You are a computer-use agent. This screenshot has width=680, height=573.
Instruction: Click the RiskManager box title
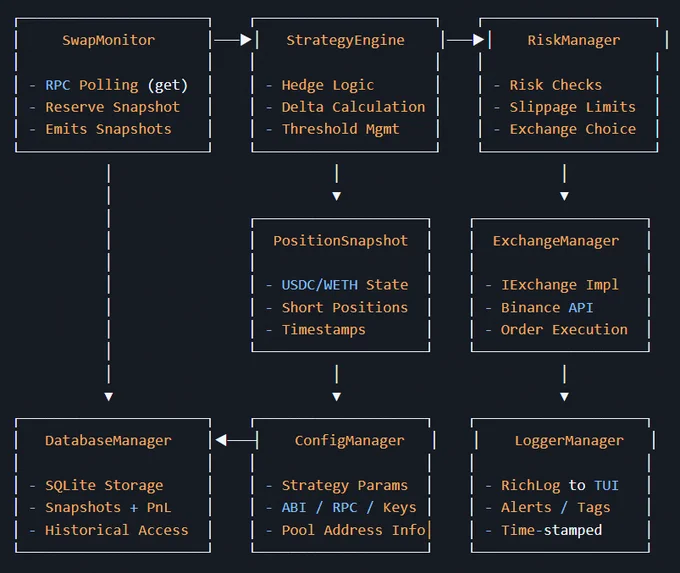[x=574, y=40]
